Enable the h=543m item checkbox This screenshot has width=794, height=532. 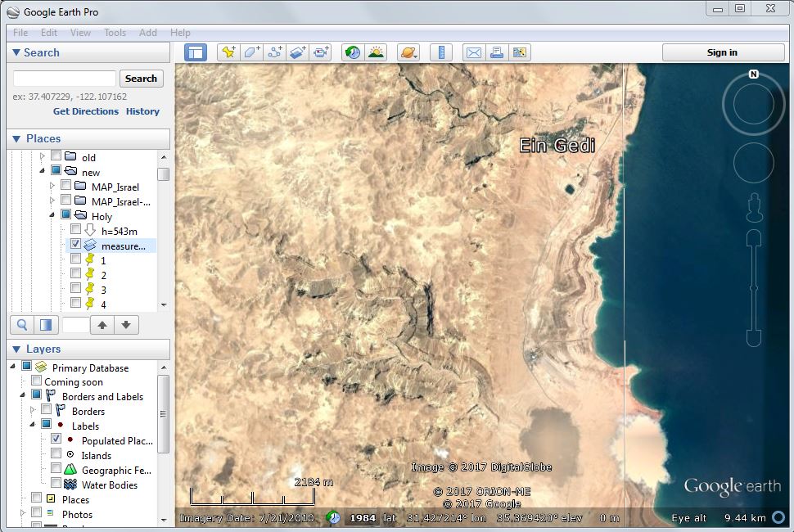(x=75, y=230)
